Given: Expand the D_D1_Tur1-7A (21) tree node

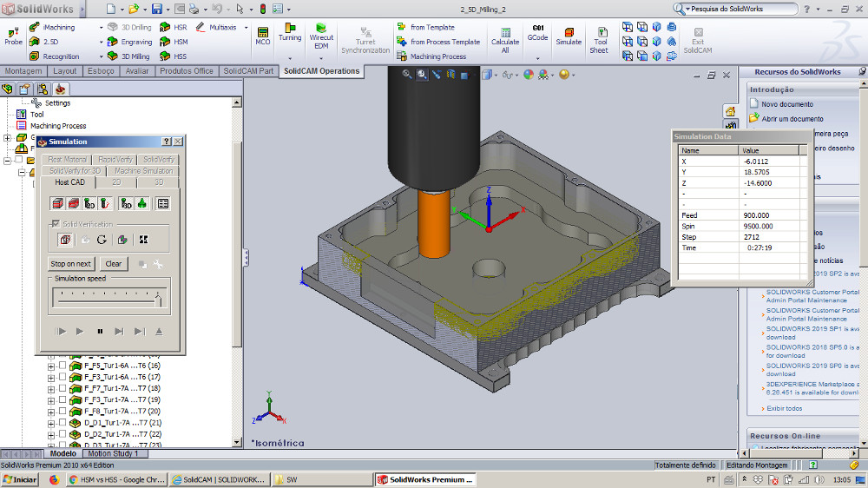Looking at the screenshot, I should coord(51,423).
